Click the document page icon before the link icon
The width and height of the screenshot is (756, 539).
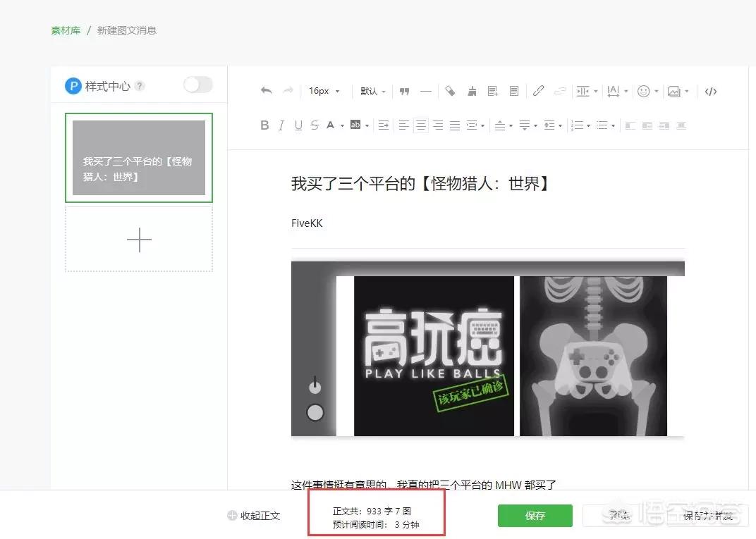point(514,91)
